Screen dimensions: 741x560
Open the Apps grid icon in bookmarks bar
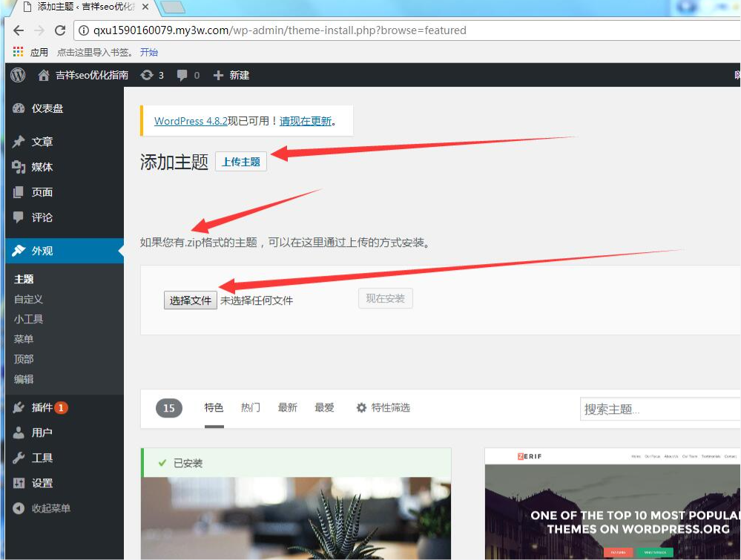18,52
